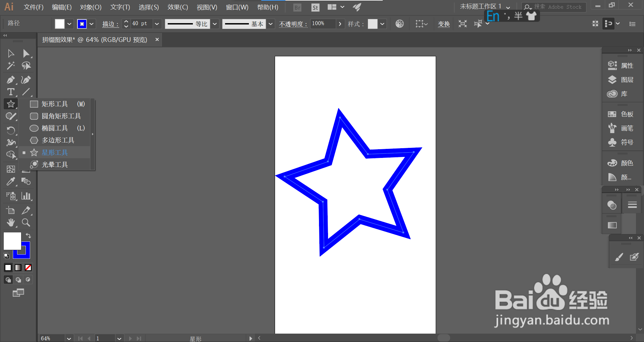
Task: Select the Selection tool arrow
Action: click(x=11, y=53)
